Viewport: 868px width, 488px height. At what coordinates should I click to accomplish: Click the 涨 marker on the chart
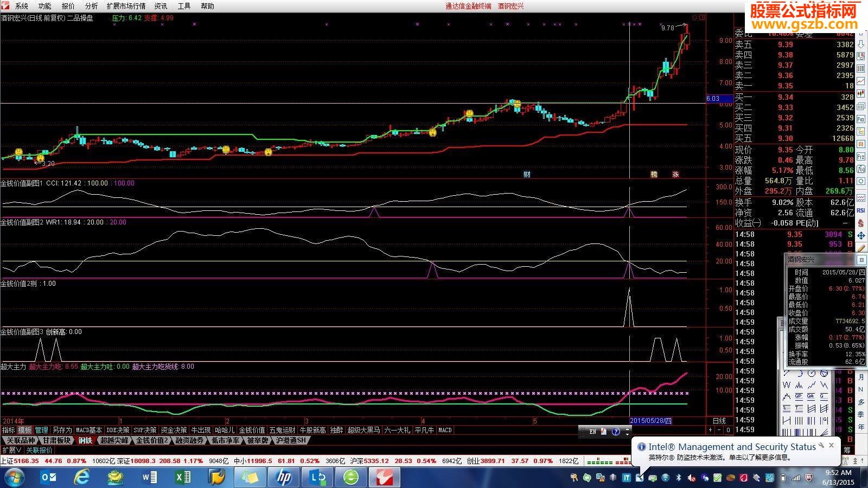point(675,174)
